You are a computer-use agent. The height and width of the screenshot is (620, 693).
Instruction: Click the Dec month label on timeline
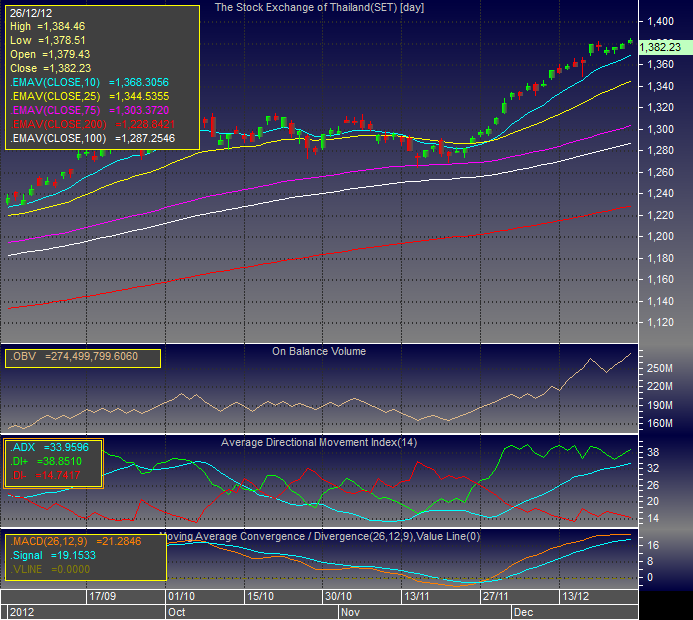tap(524, 612)
